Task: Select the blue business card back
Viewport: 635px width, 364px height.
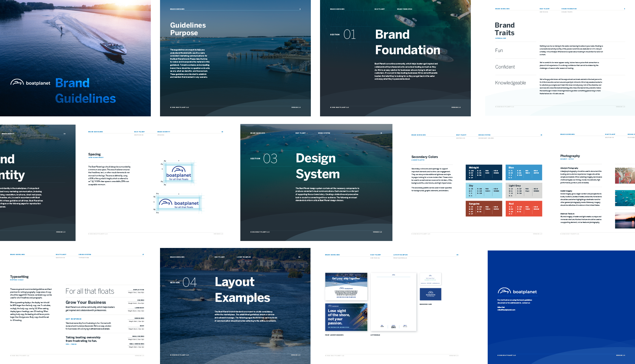Action: pos(431,294)
